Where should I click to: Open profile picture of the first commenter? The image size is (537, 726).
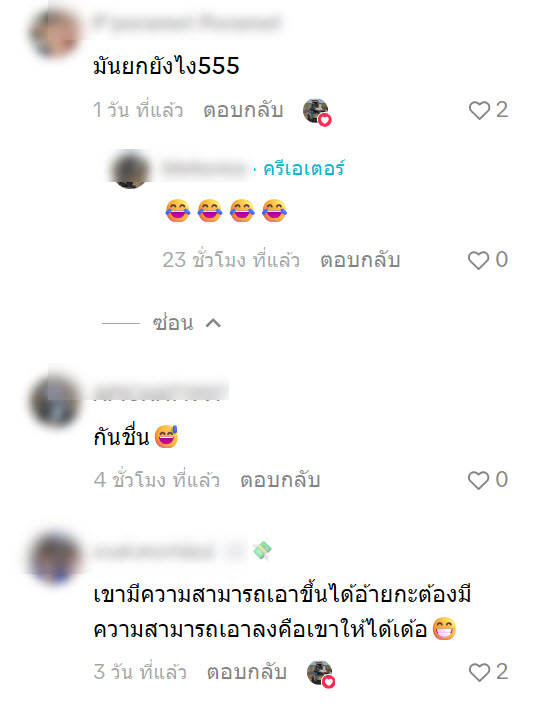coord(55,33)
